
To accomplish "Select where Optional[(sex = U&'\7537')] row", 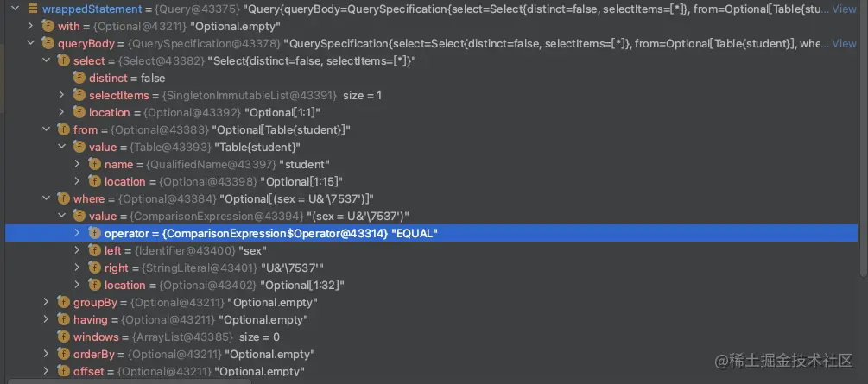I will [x=431, y=198].
